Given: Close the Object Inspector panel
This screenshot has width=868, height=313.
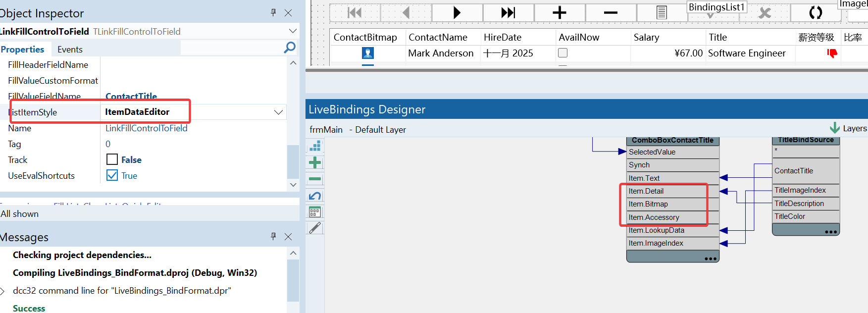Looking at the screenshot, I should (288, 13).
